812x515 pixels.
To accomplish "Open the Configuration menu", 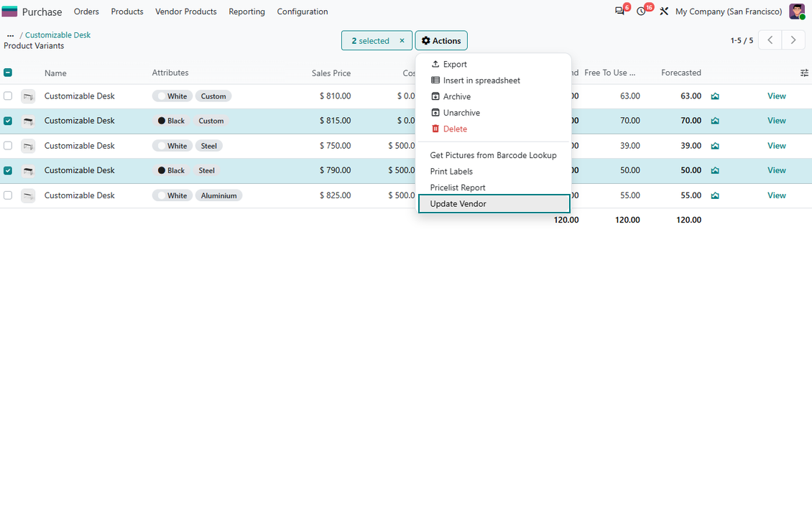I will [303, 11].
